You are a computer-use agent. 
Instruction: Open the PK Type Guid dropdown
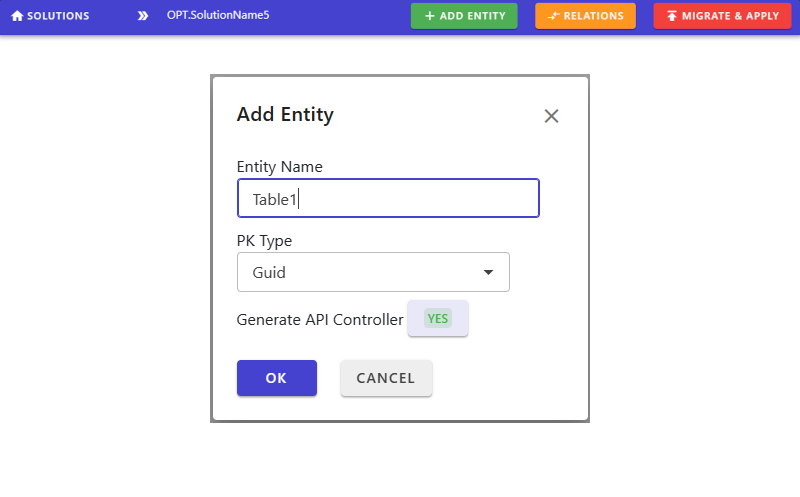tap(373, 272)
